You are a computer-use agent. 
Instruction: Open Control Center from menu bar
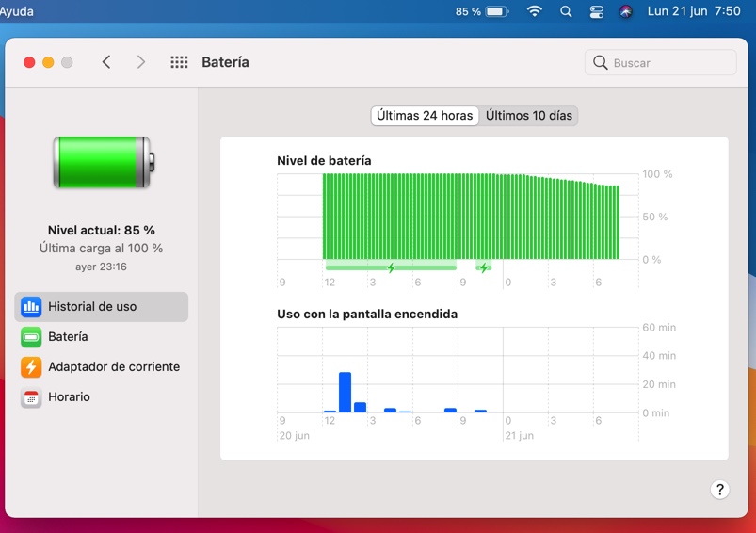pos(596,12)
